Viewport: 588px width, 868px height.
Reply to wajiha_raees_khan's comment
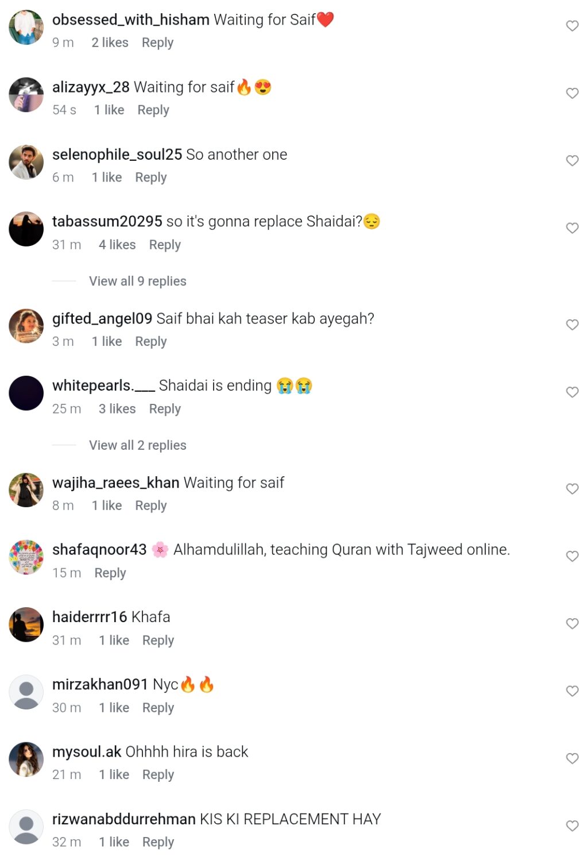coord(151,506)
